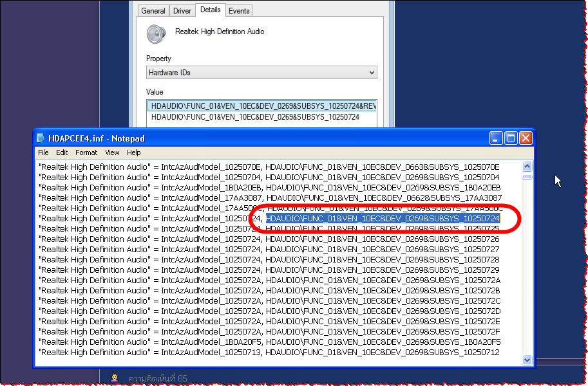Maximize the HDAPCEE4.inf Notepad window
This screenshot has height=386, width=588.
point(511,138)
